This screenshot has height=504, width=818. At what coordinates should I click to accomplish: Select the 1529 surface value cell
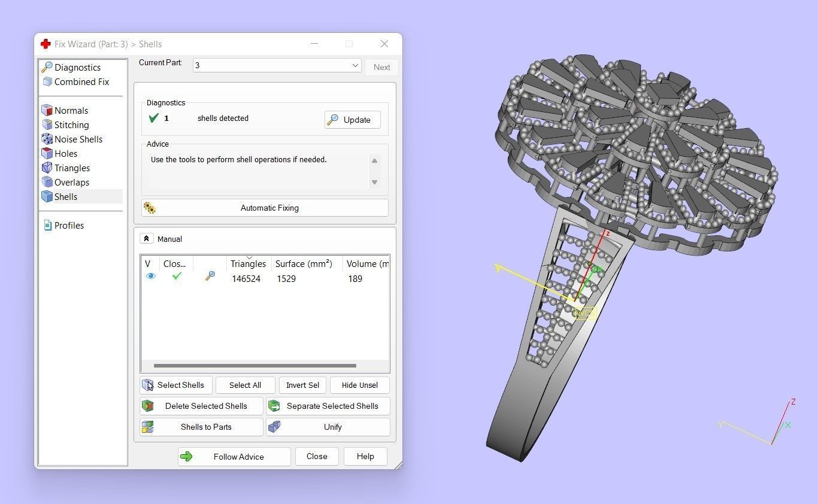[286, 279]
